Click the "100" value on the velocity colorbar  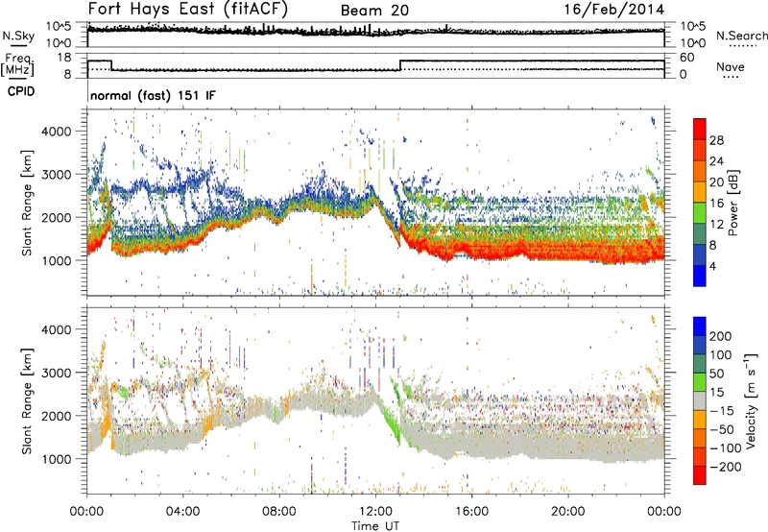click(721, 355)
